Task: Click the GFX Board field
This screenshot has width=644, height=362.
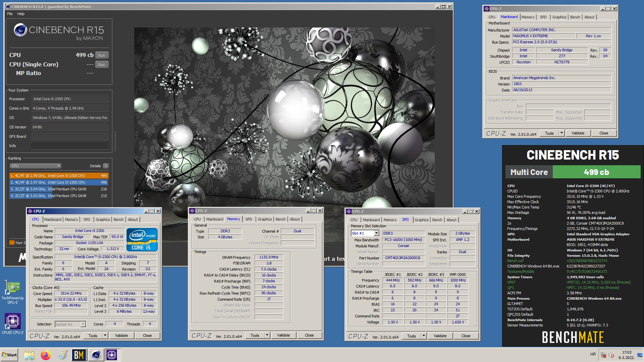Action: pyautogui.click(x=70, y=136)
